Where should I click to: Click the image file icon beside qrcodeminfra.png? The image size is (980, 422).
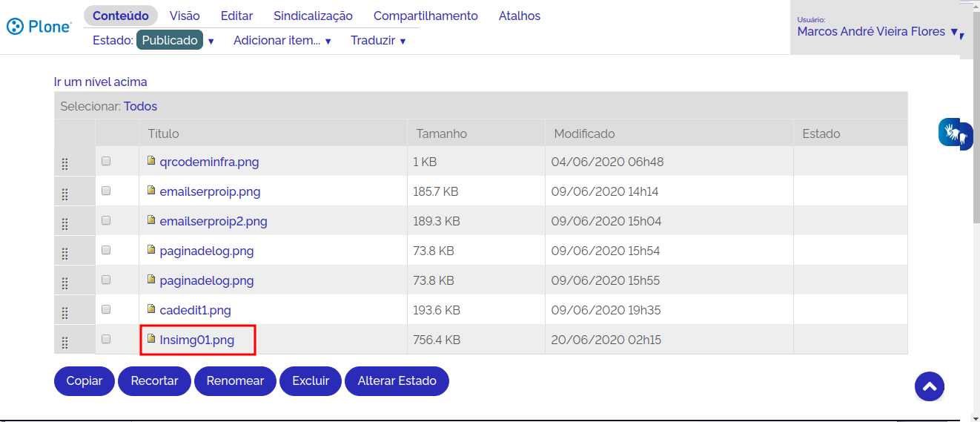point(151,160)
